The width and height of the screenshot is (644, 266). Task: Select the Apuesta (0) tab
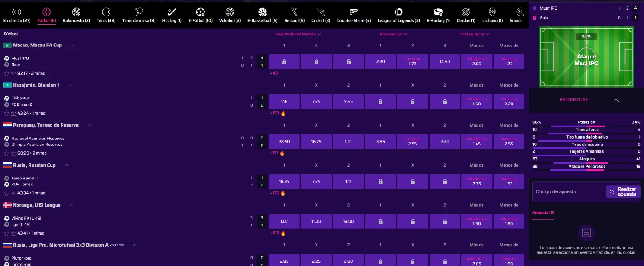543,213
